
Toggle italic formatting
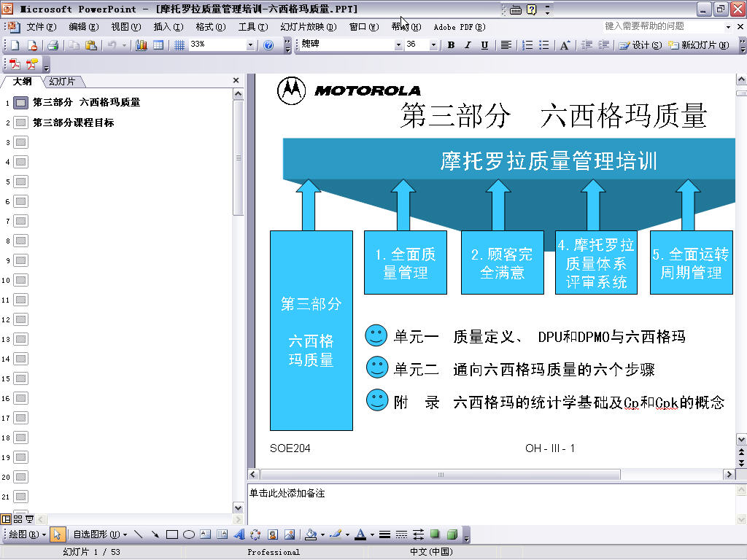(x=468, y=45)
